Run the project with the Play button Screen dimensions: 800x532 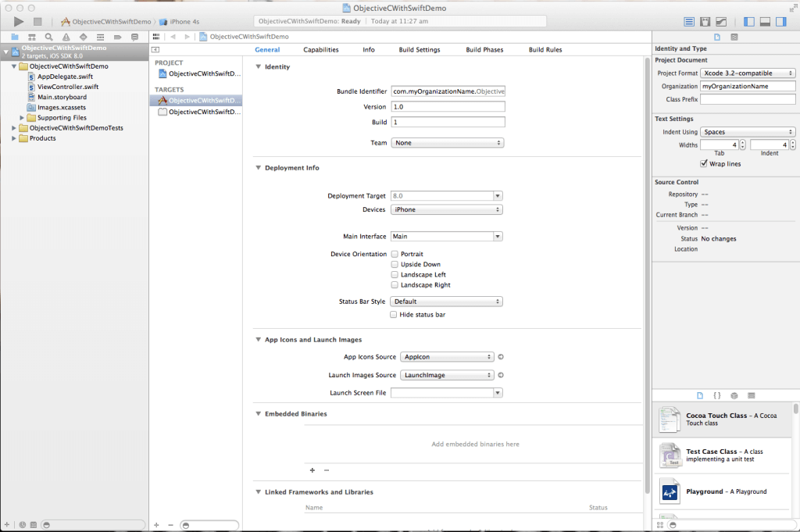pos(19,21)
